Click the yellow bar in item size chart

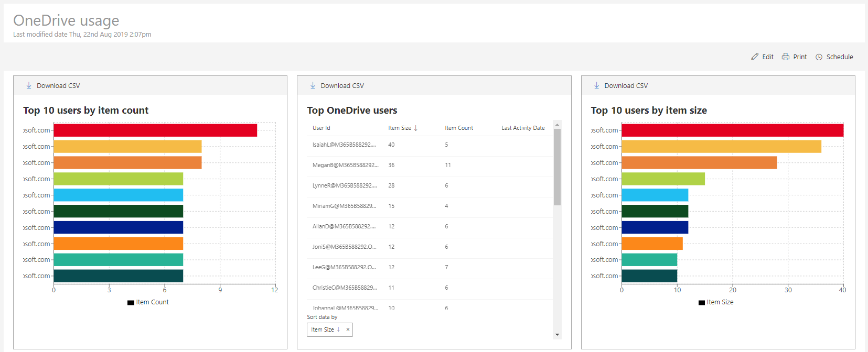point(721,147)
